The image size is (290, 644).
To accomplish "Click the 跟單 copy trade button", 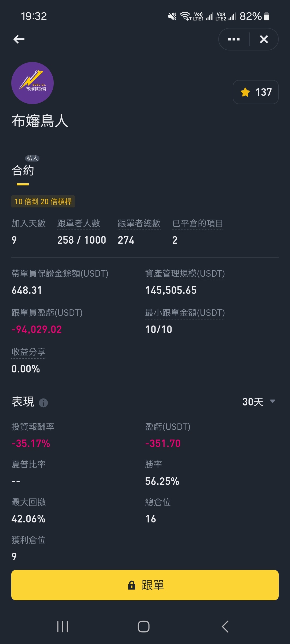I will [x=145, y=585].
